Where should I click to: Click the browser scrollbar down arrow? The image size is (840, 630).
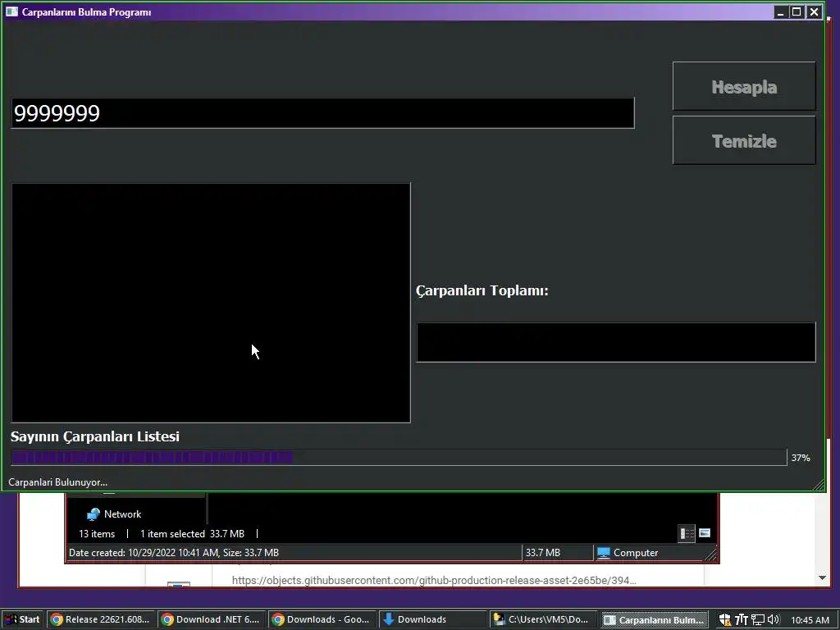(x=822, y=577)
